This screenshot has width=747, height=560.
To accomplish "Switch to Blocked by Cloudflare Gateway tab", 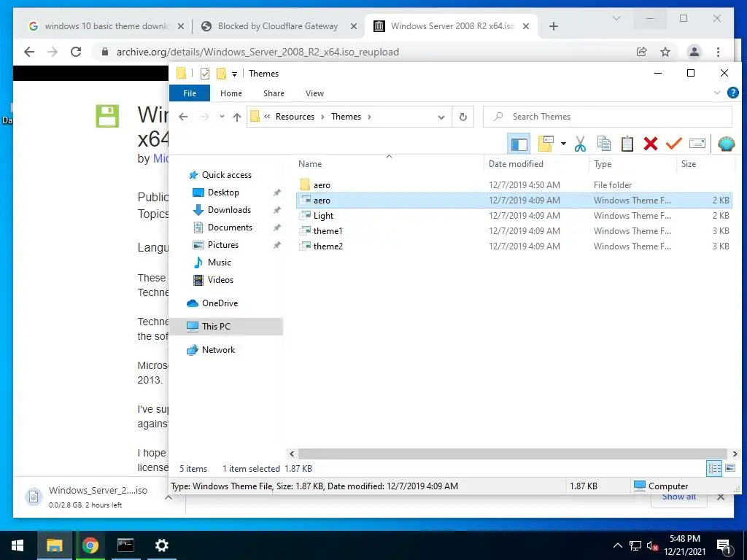I will 278,26.
